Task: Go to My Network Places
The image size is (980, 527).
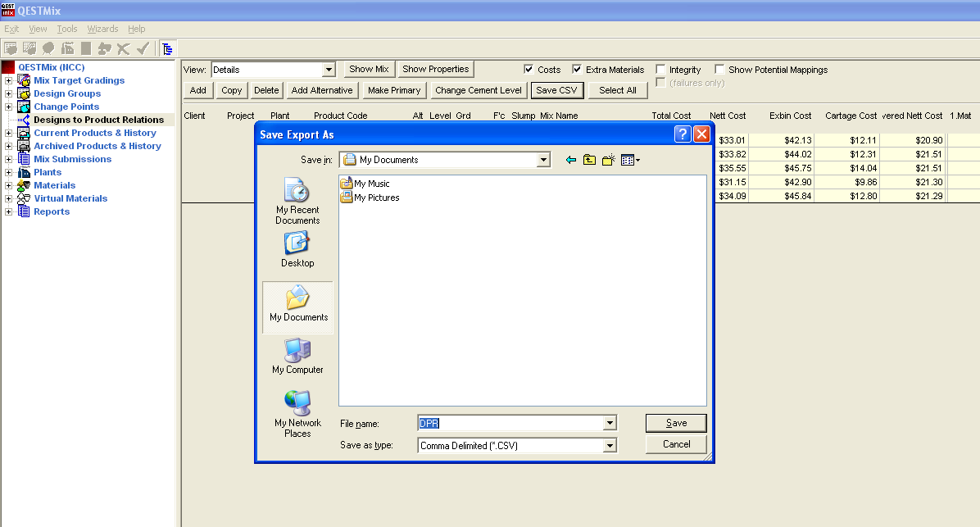Action: pos(297,414)
